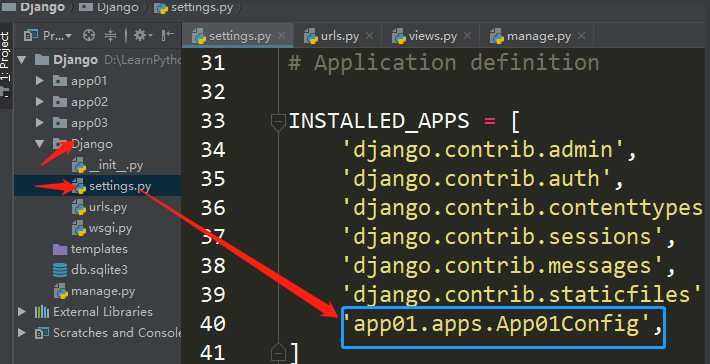710x364 pixels.
Task: Click the urls.py Python file icon in tree
Action: (x=79, y=207)
